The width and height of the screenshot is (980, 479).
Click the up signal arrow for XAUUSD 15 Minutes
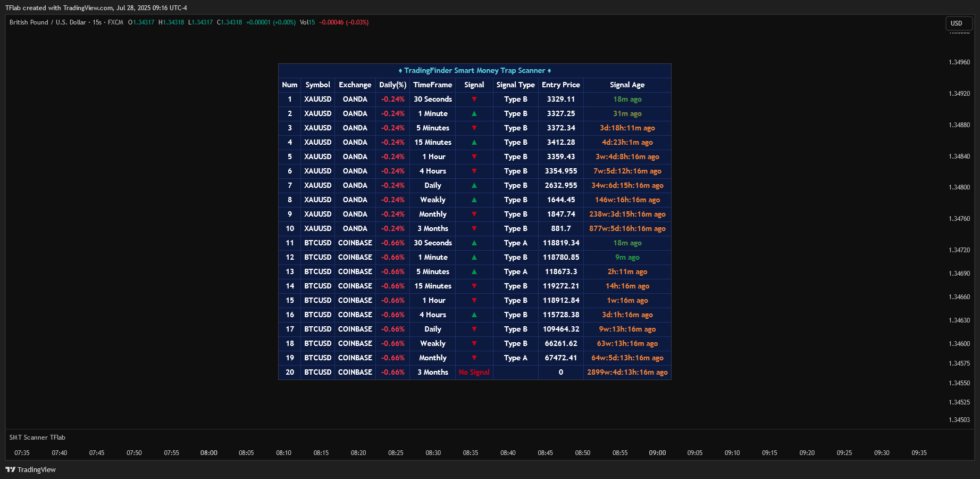pyautogui.click(x=474, y=142)
